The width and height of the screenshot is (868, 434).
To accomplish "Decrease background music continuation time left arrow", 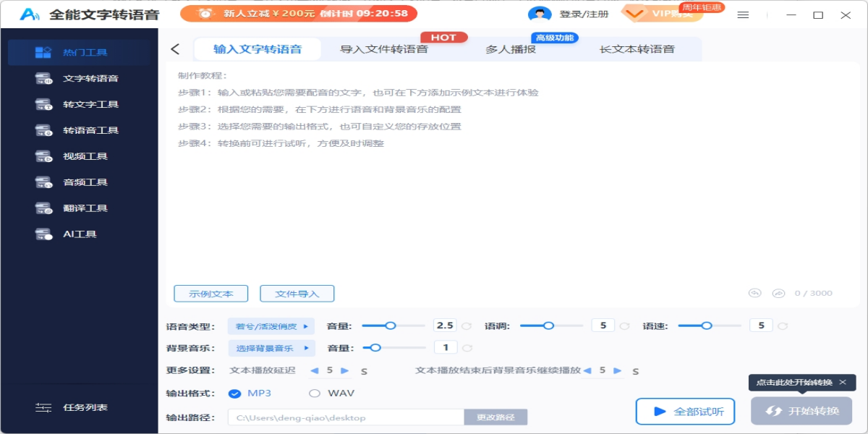I will (587, 370).
